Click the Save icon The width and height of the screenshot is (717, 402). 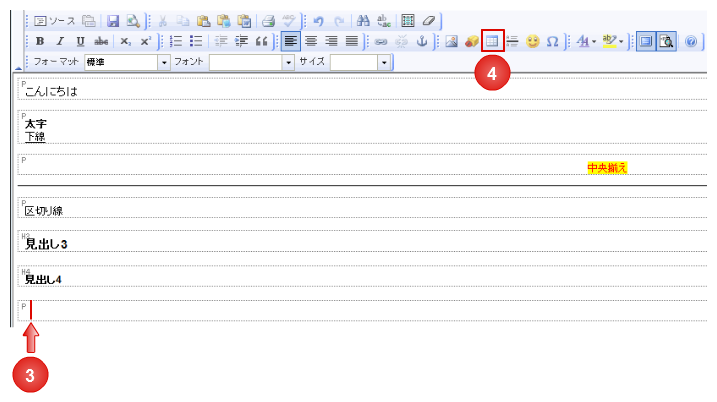pyautogui.click(x=113, y=20)
